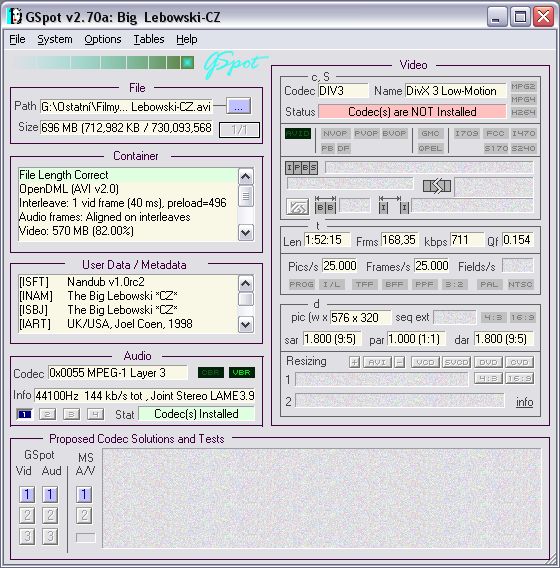
Task: Click the Resizing minus button
Action: point(400,362)
